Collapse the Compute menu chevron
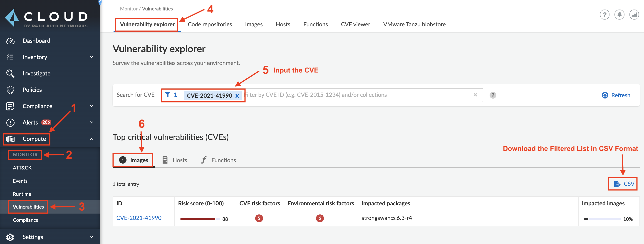The image size is (644, 244). (92, 139)
